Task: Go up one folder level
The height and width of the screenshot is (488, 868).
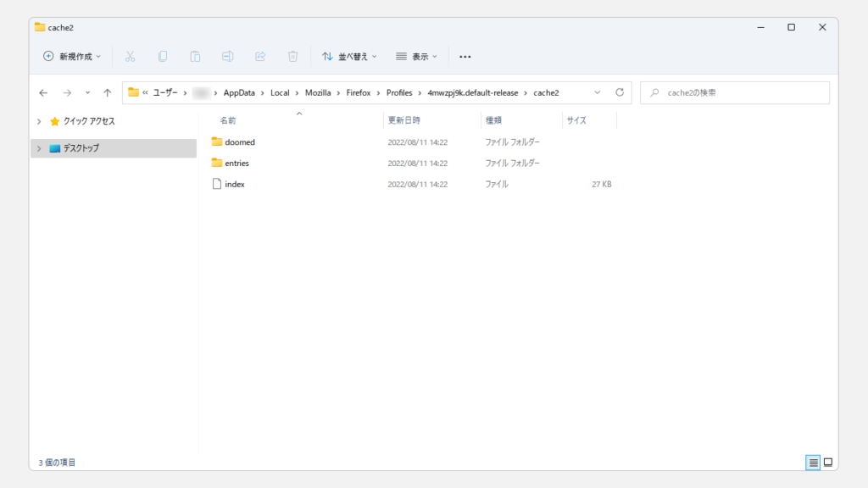Action: pos(108,92)
